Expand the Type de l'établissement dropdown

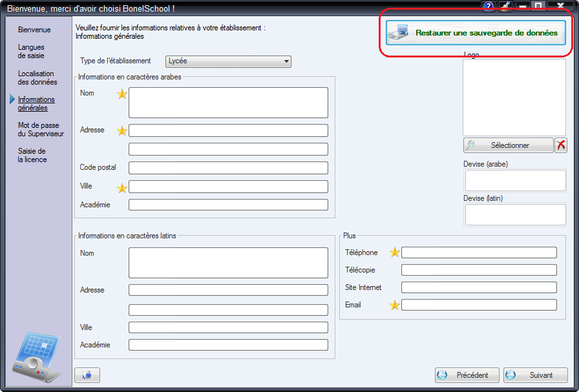tap(228, 61)
